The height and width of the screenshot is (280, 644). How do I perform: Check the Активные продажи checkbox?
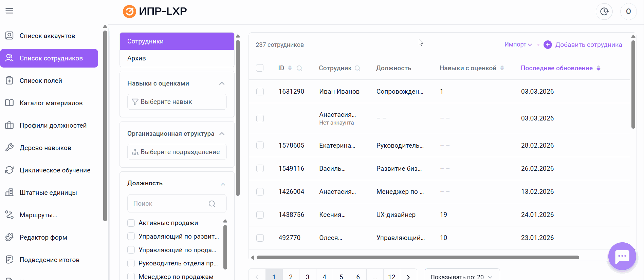pyautogui.click(x=131, y=223)
